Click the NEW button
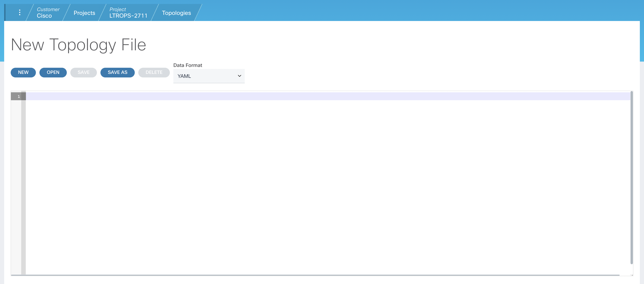Viewport: 644px width, 284px height. click(23, 72)
